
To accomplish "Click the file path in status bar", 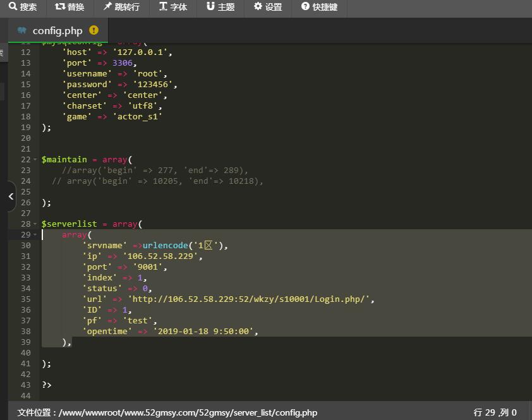I will pos(167,412).
